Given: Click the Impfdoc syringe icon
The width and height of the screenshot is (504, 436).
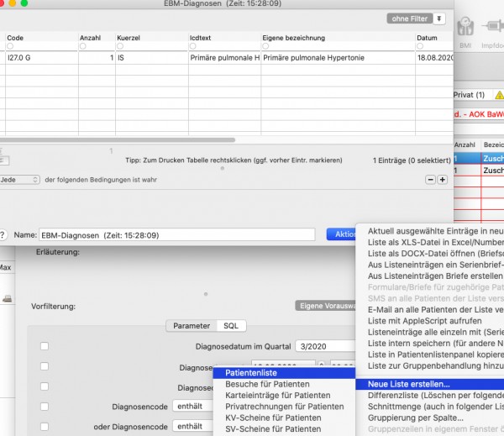Looking at the screenshot, I should pos(493,26).
